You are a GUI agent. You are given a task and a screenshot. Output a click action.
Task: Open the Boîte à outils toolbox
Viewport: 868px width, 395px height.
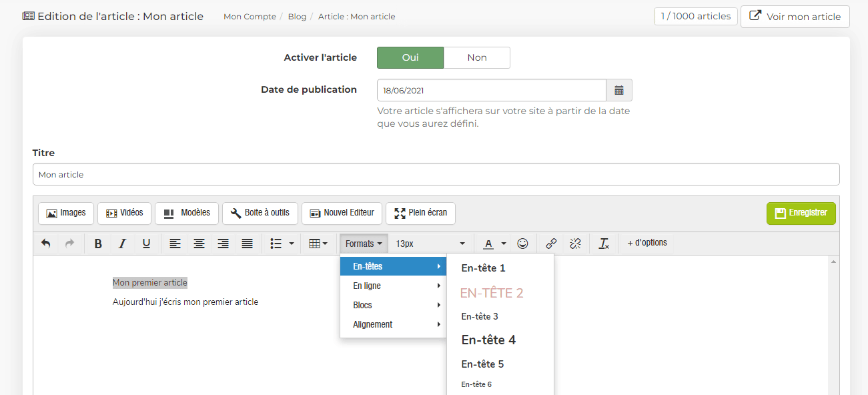[x=260, y=213]
